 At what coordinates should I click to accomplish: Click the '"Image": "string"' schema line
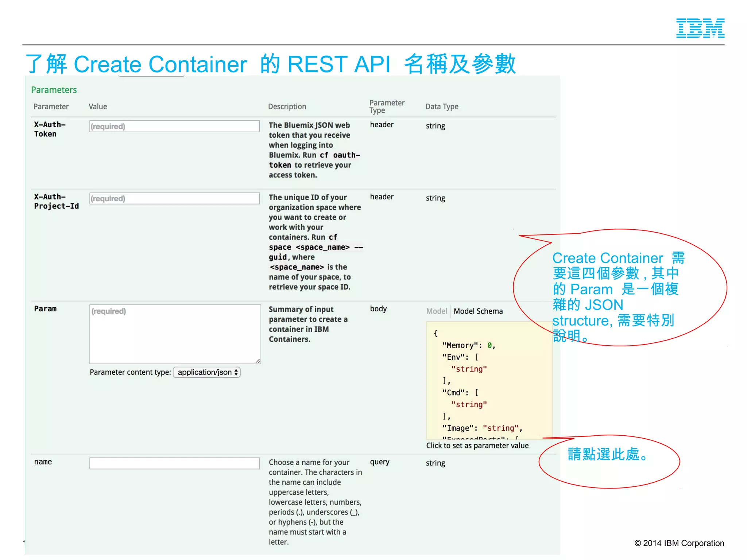coord(482,428)
